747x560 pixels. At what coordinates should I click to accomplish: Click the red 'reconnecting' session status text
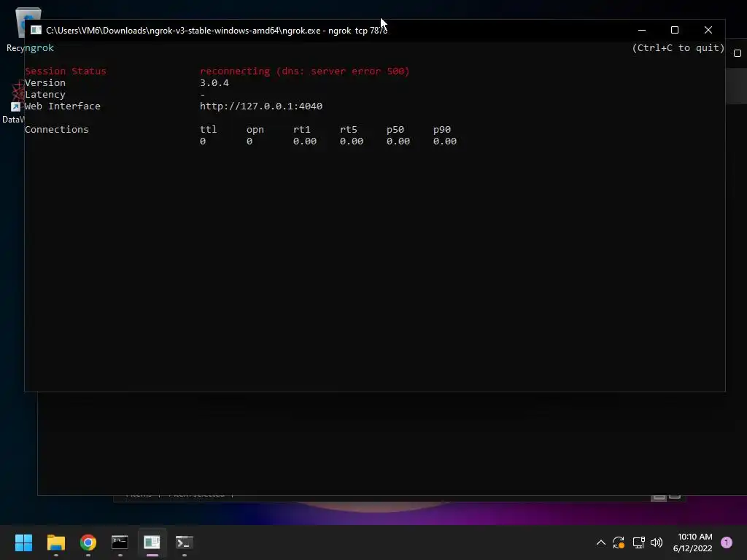coord(305,71)
